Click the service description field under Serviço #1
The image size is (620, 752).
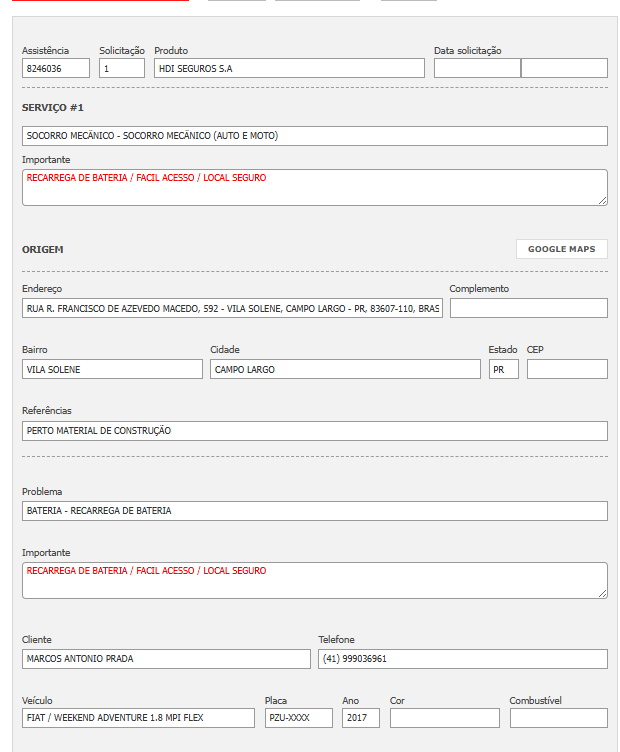(314, 136)
